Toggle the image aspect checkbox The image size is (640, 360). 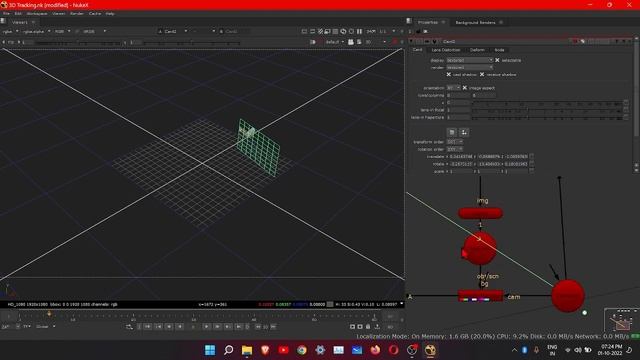pyautogui.click(x=464, y=88)
